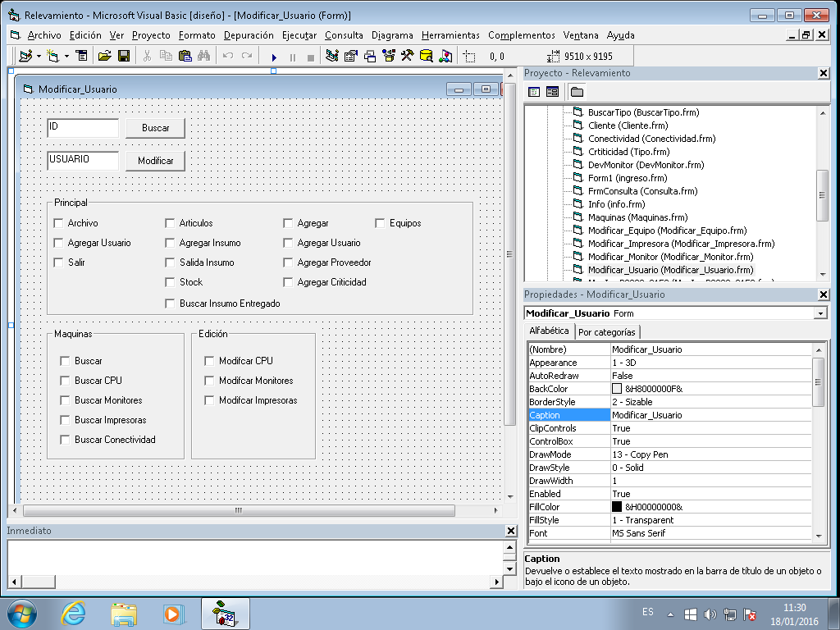Image resolution: width=840 pixels, height=630 pixels.
Task: Check the Buscar Monitores checkbox
Action: coord(65,400)
